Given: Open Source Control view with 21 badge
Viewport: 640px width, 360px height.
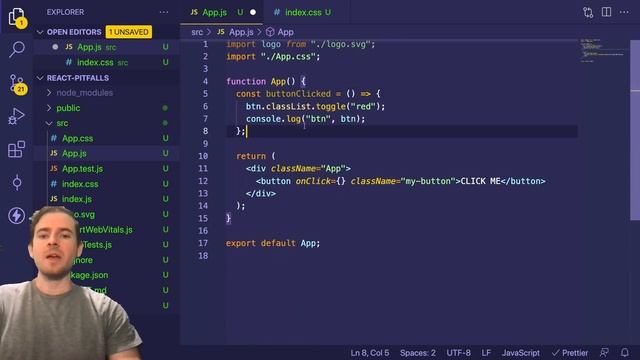Looking at the screenshot, I should [x=18, y=84].
